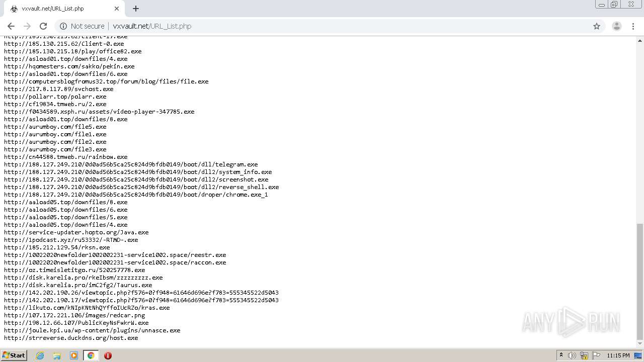Click the 185.130.215.62/Client-0.exe line

64,44
